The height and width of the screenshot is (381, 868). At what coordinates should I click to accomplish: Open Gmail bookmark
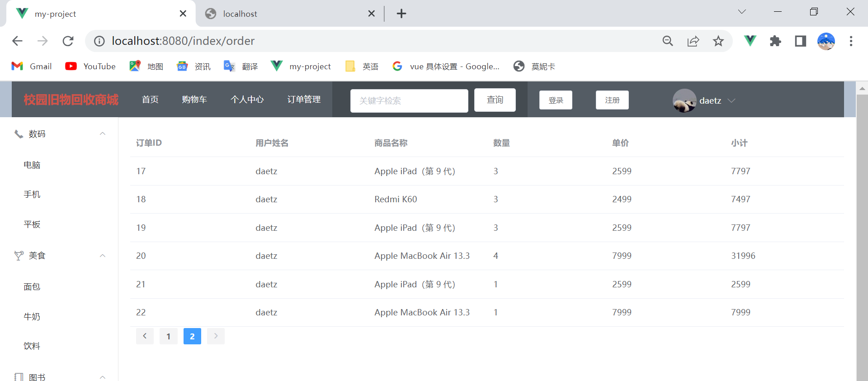[32, 67]
